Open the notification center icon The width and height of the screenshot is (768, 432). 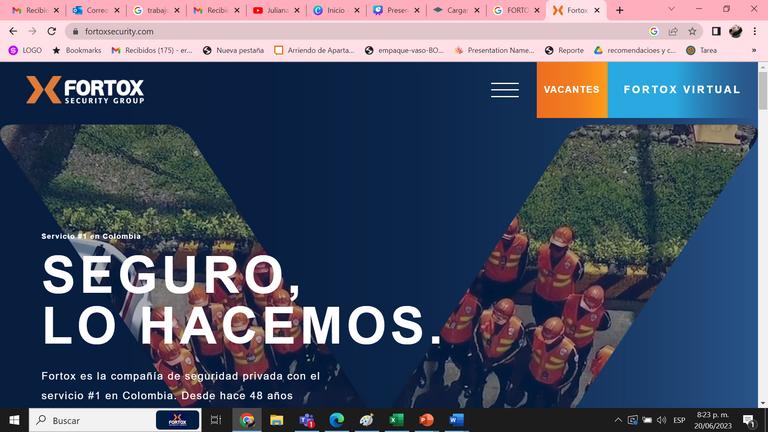point(748,420)
